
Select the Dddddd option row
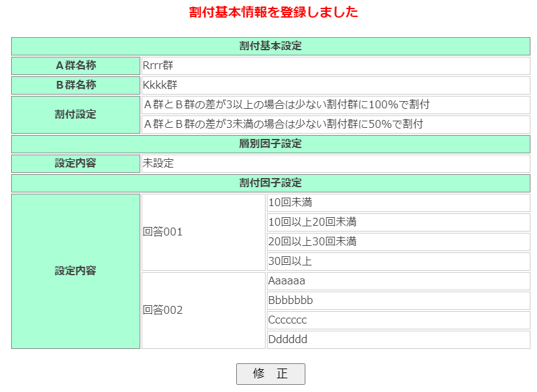tap(398, 340)
